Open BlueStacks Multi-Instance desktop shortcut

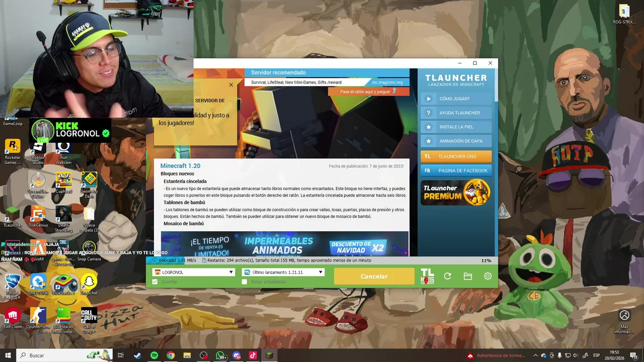(x=63, y=321)
